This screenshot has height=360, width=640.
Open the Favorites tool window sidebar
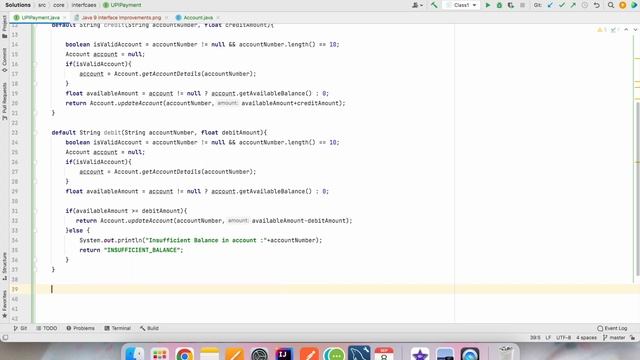pos(4,304)
